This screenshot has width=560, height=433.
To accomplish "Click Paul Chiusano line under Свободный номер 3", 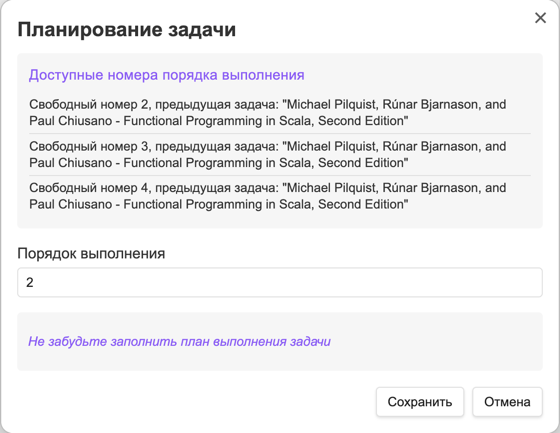I will pyautogui.click(x=219, y=163).
